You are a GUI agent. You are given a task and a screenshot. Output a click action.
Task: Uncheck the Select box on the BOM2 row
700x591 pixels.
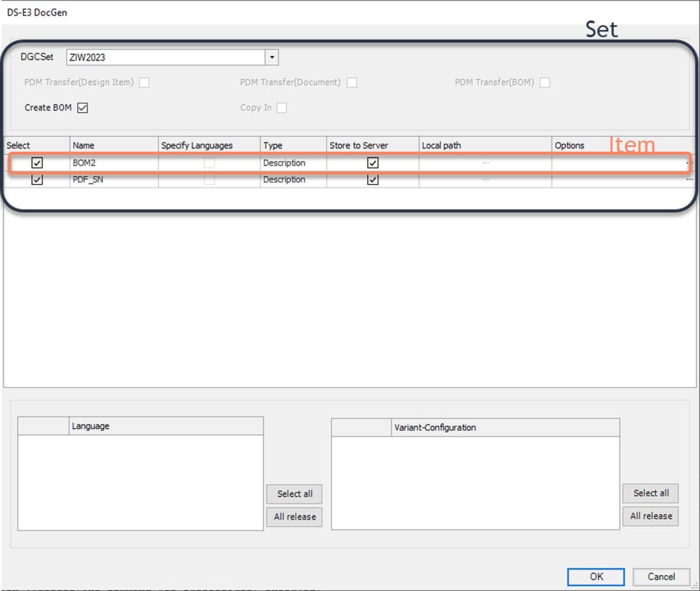click(x=36, y=163)
